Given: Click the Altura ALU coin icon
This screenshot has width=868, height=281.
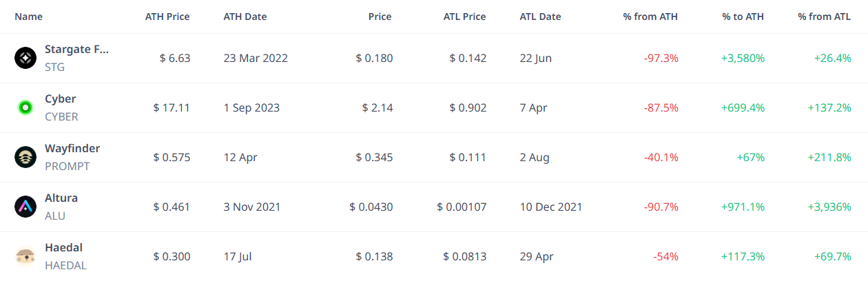Looking at the screenshot, I should [x=25, y=207].
